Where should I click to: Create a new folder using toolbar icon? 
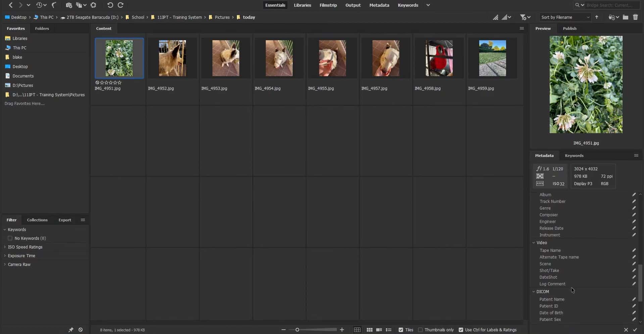626,17
